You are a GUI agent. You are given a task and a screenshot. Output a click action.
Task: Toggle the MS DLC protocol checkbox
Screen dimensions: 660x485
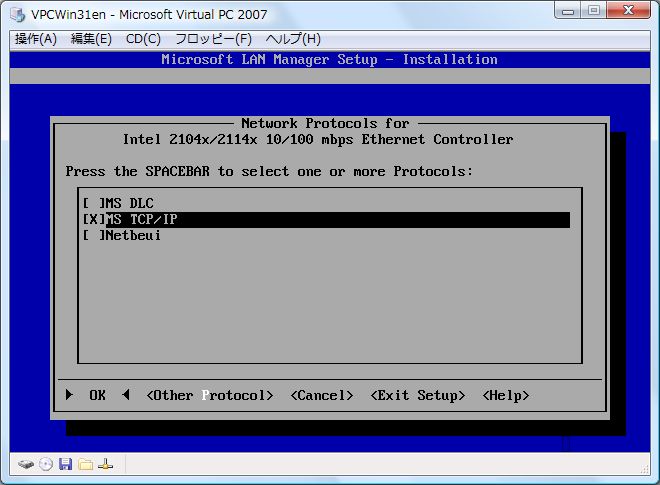pyautogui.click(x=94, y=203)
